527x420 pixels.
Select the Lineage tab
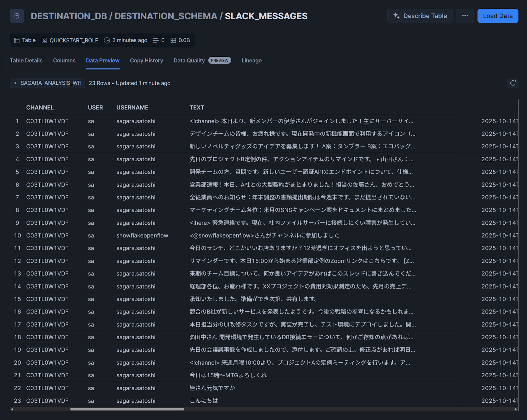click(251, 61)
